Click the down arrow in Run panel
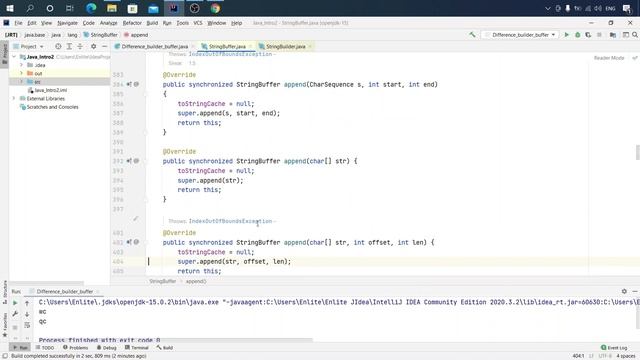The height and width of the screenshot is (360, 640). tap(27, 314)
